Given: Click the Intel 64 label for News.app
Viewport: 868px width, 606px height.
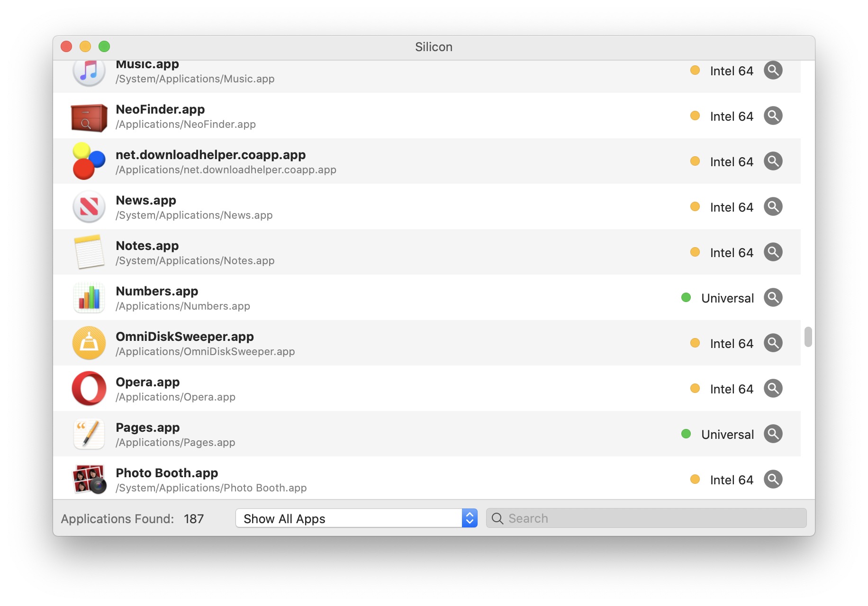Looking at the screenshot, I should coord(732,207).
